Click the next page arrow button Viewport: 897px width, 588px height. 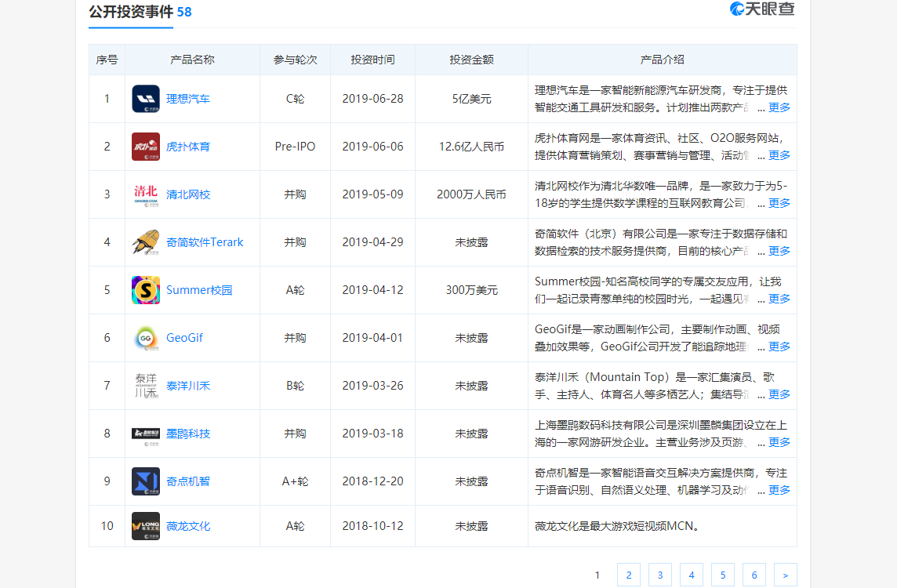click(786, 575)
